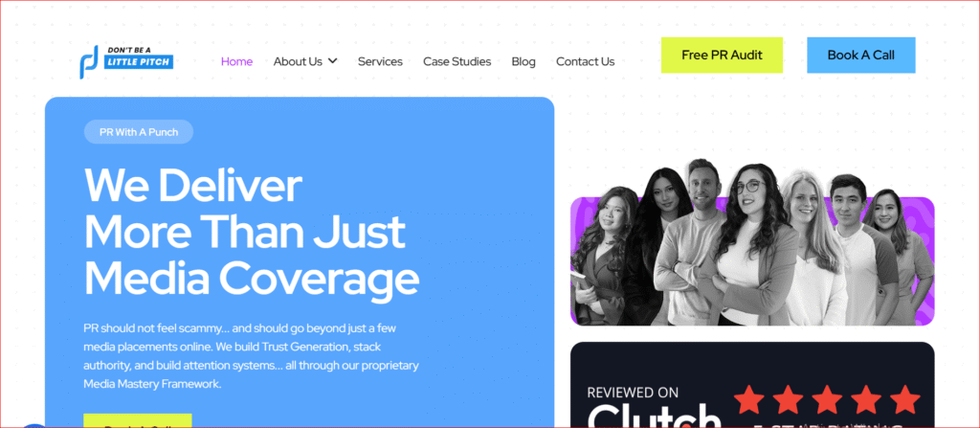Click the yellow Free PR Audit button
980x428 pixels.
point(722,56)
